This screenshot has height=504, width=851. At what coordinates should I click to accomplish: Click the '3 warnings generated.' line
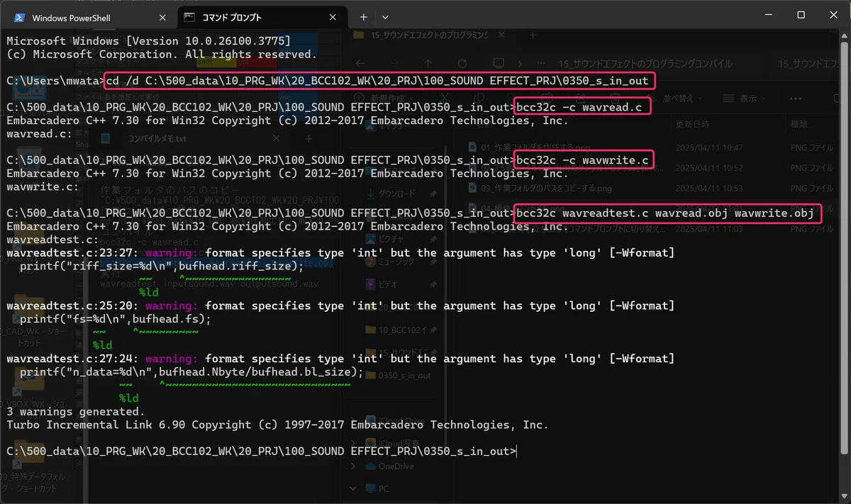pyautogui.click(x=76, y=412)
